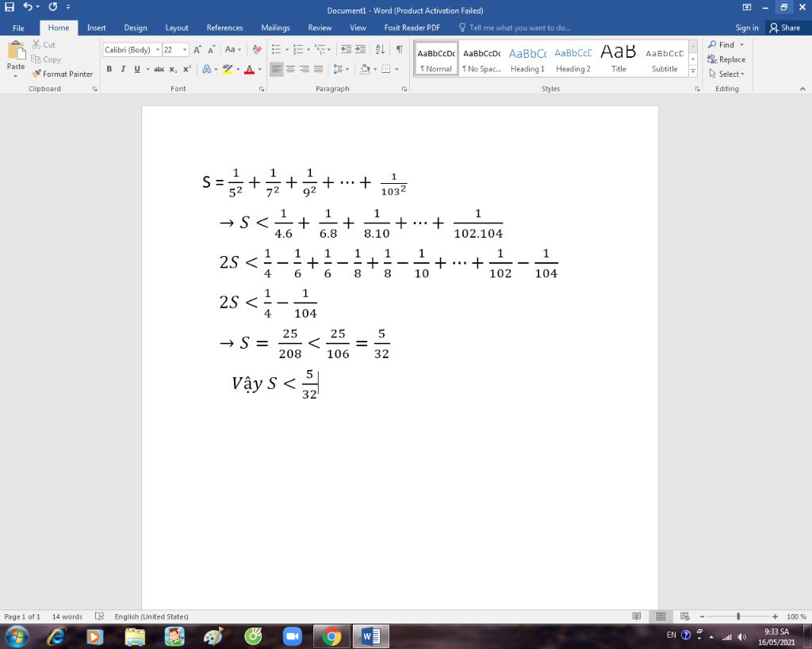This screenshot has width=812, height=649.
Task: Toggle Center paragraph alignment
Action: [x=290, y=69]
